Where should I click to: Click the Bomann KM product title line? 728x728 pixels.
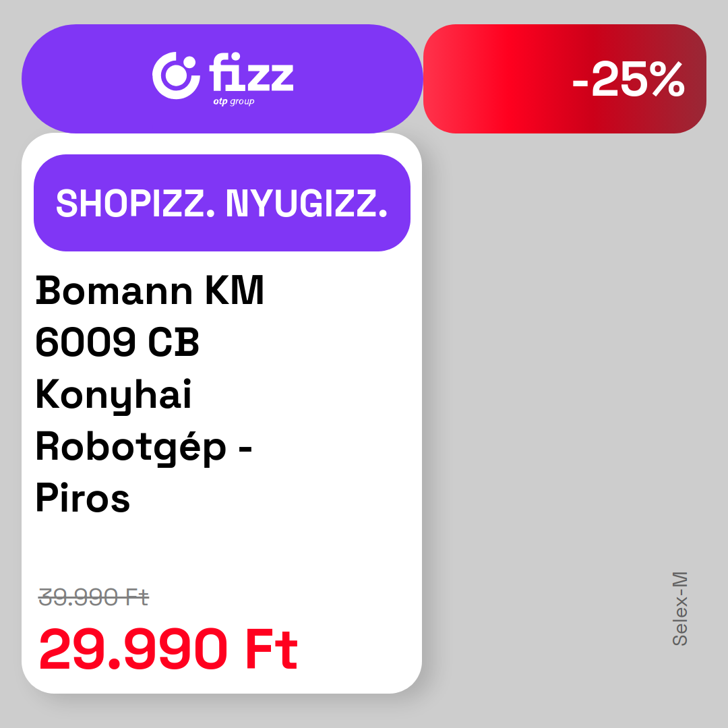150,291
